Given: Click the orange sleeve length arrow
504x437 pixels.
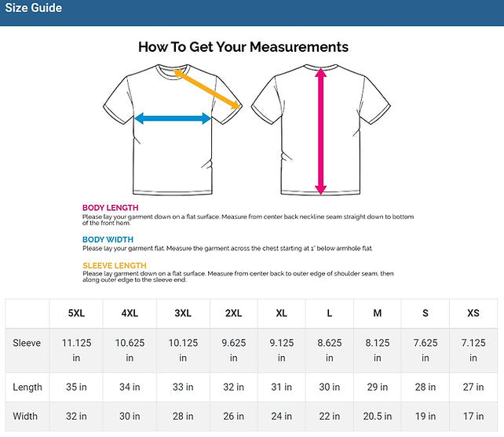Looking at the screenshot, I should pyautogui.click(x=207, y=88).
